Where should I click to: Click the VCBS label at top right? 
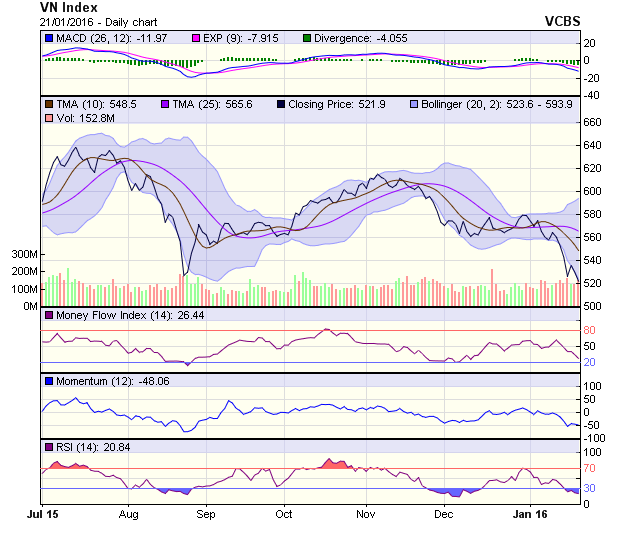562,21
